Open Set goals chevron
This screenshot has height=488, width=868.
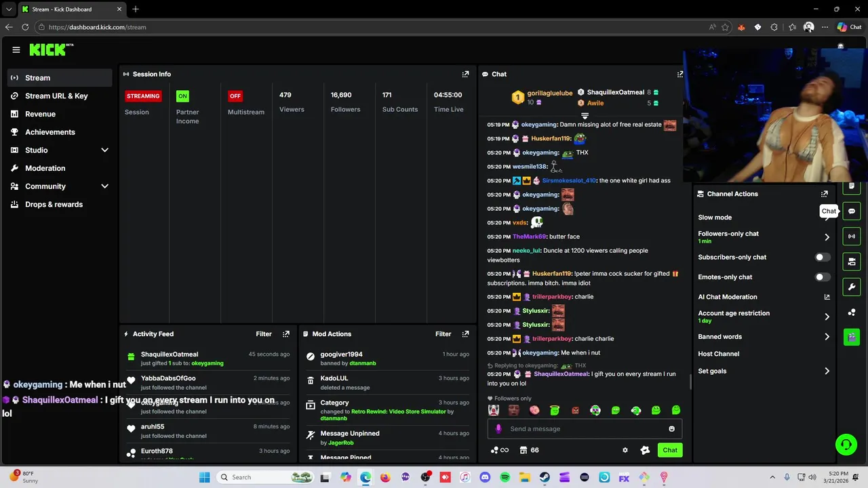coord(827,371)
